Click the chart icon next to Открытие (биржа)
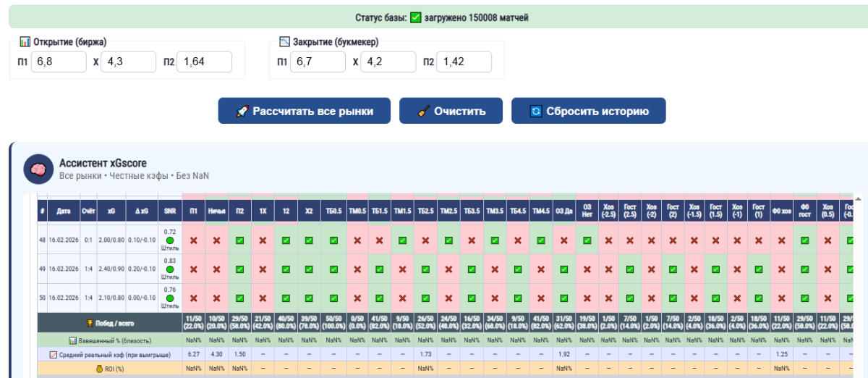 [25, 42]
